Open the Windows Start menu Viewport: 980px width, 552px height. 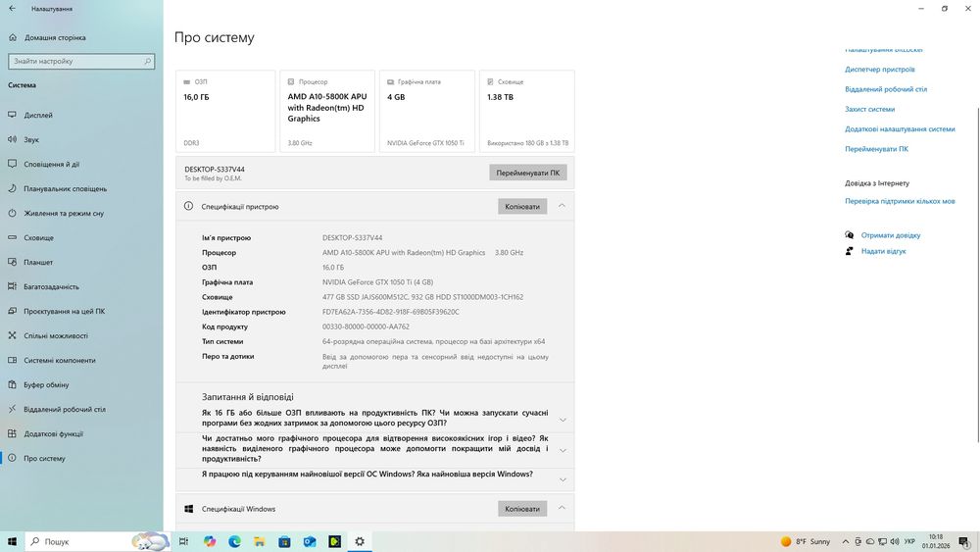tap(12, 541)
